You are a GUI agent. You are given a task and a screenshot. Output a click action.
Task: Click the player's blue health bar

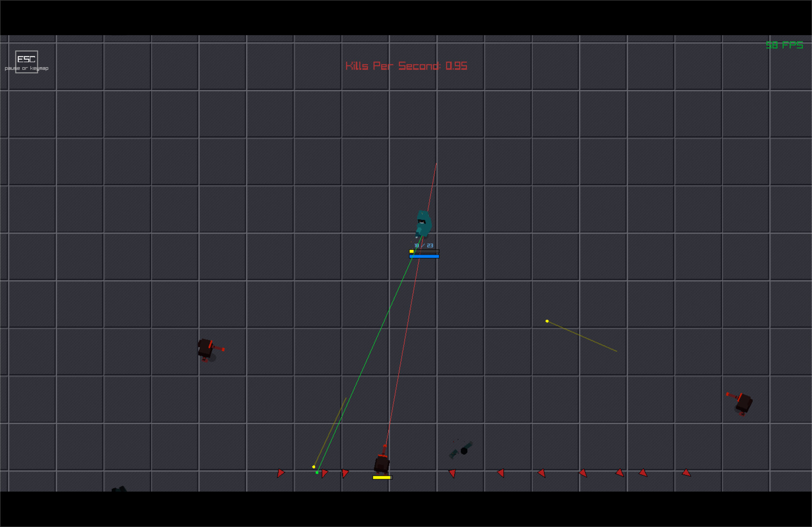tap(424, 256)
